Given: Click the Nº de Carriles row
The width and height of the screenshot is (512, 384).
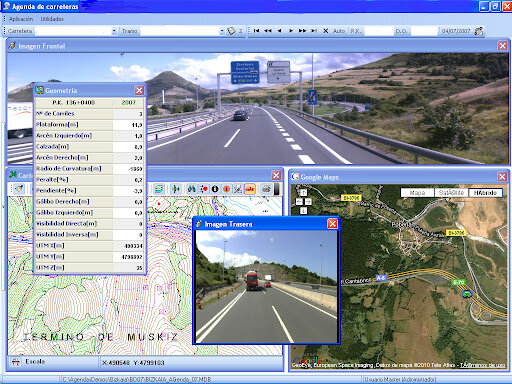Looking at the screenshot, I should [x=89, y=114].
